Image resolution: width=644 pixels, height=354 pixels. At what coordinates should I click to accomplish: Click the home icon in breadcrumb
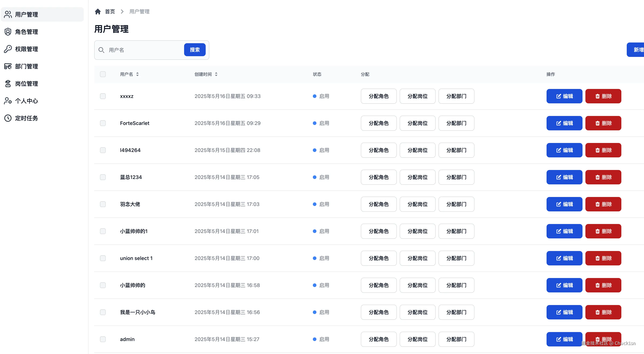98,12
